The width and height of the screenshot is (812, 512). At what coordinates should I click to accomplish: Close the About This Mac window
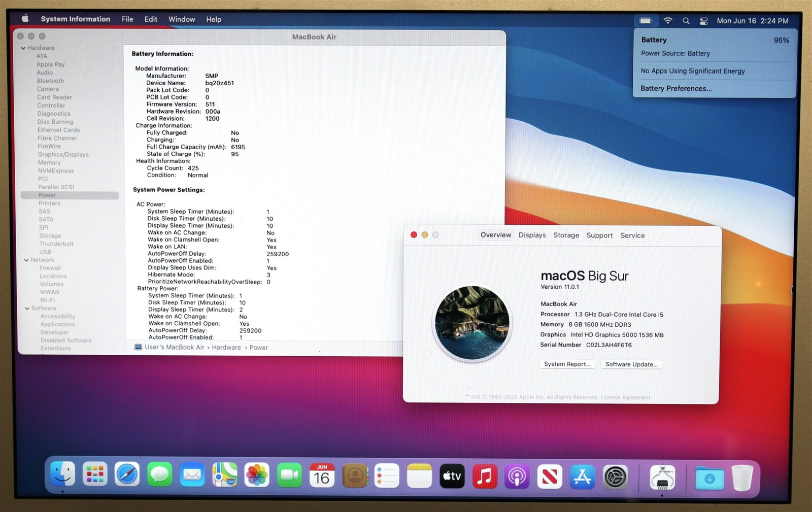tap(414, 234)
